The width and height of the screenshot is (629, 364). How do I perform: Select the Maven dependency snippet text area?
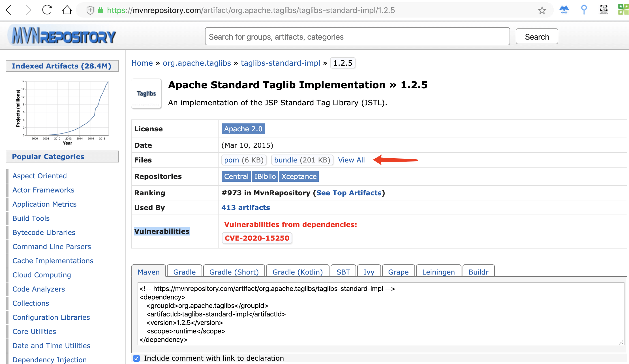click(x=381, y=314)
